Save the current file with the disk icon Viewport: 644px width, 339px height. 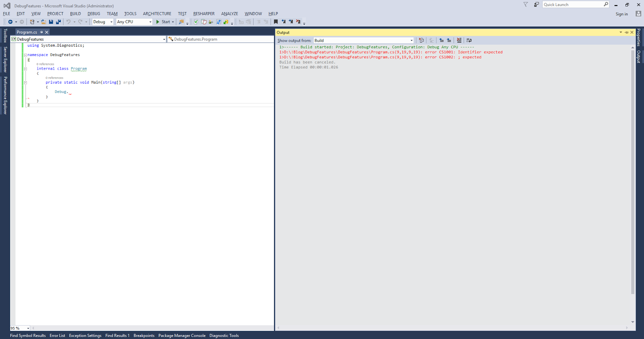[51, 22]
